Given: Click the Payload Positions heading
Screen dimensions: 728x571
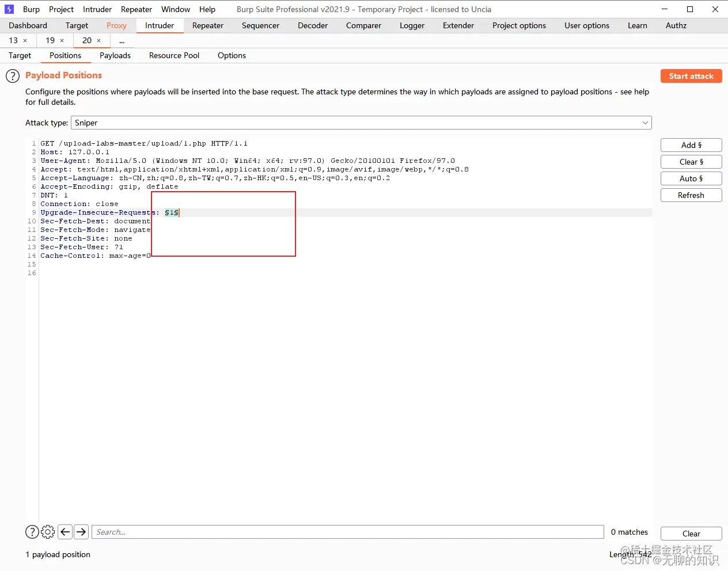Looking at the screenshot, I should pos(63,75).
